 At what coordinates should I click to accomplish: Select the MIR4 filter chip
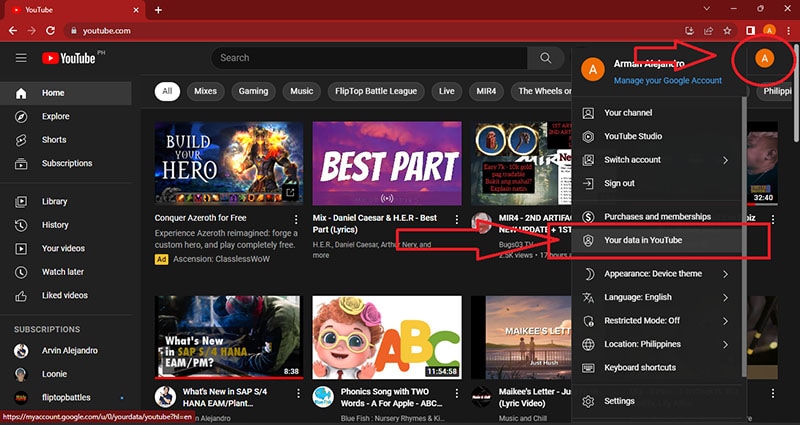(x=486, y=91)
